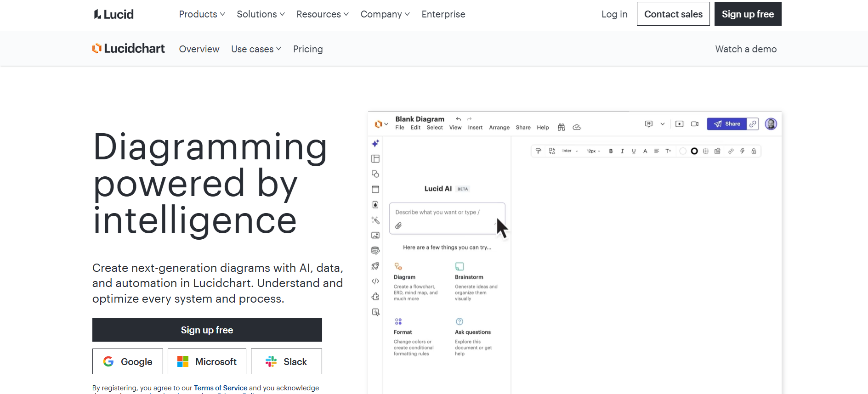
Task: Expand the Solutions dropdown
Action: (261, 14)
